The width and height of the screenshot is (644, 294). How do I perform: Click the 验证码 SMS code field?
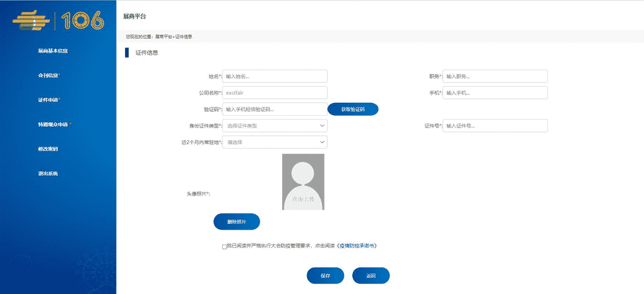click(x=275, y=109)
